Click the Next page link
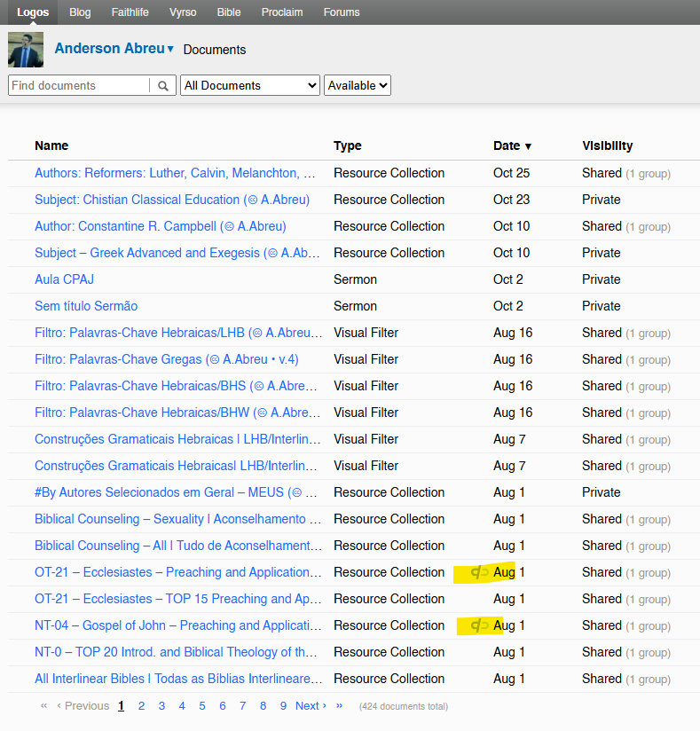 click(311, 706)
